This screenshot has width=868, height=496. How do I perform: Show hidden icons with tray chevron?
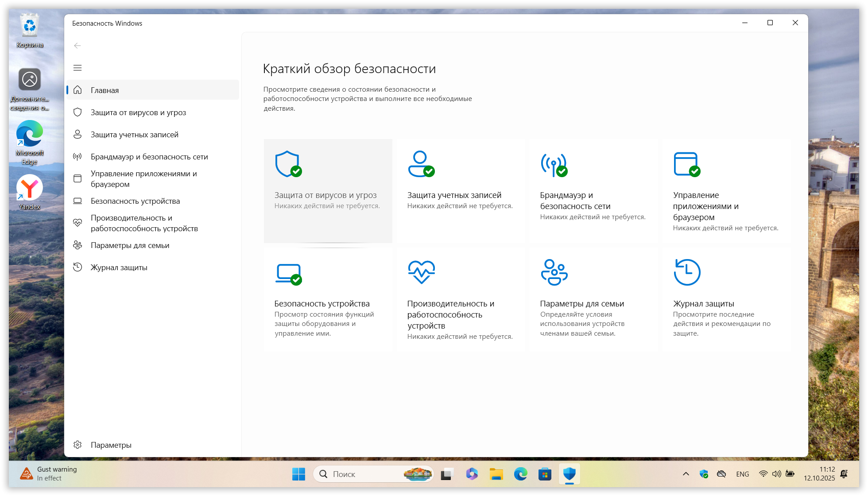[686, 474]
